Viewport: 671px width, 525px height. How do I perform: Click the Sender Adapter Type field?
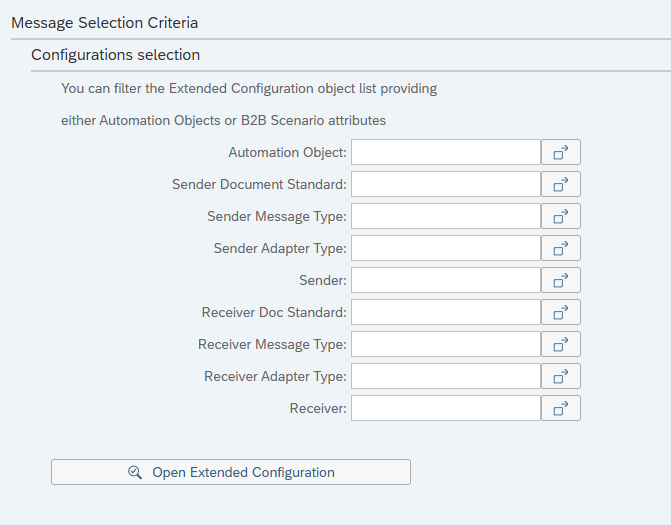tap(446, 248)
